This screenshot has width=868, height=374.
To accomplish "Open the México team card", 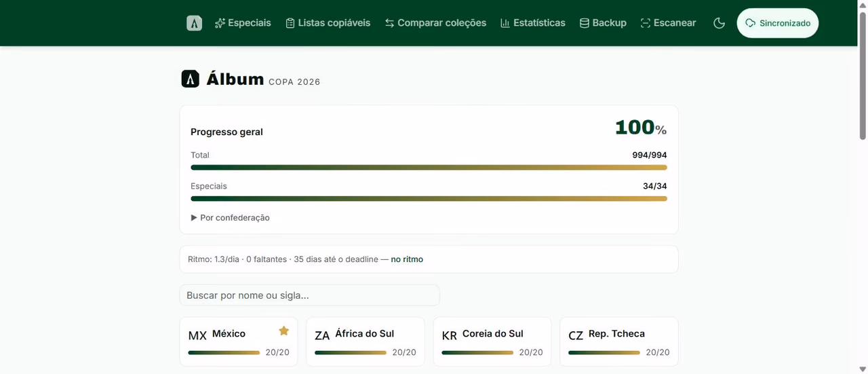I will (239, 342).
